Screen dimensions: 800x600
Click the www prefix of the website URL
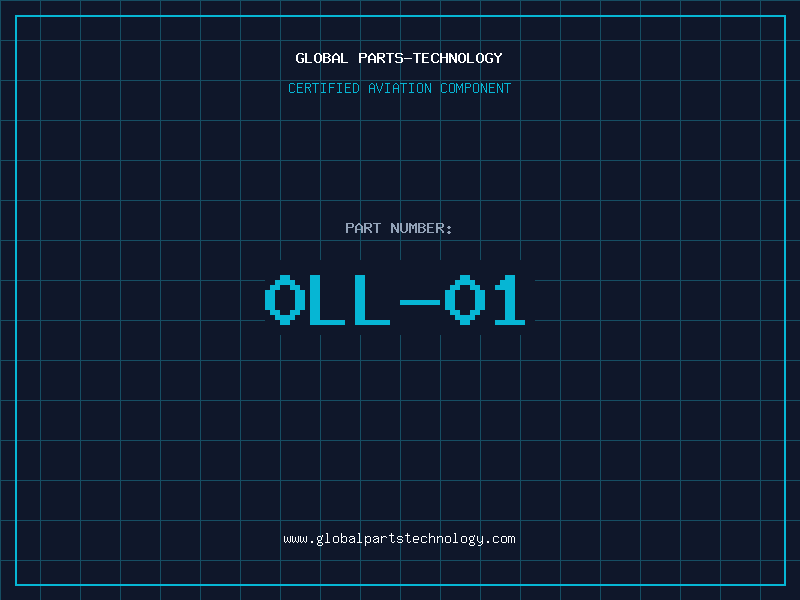(x=295, y=538)
